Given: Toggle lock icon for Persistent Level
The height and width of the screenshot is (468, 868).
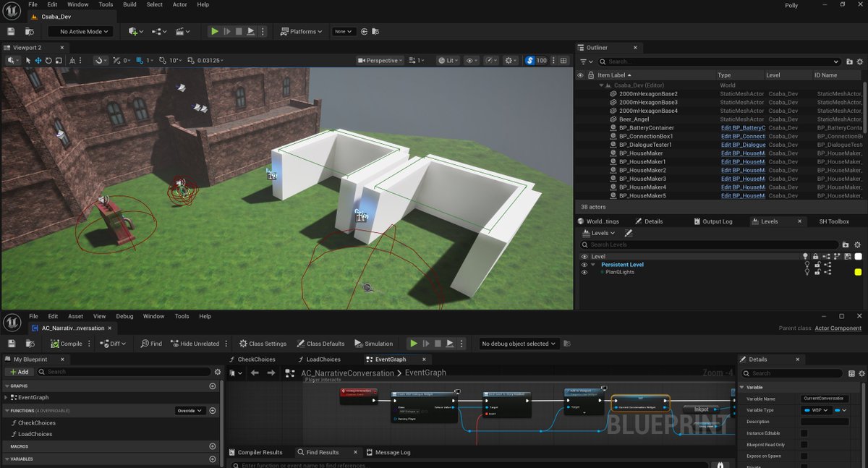Looking at the screenshot, I should tap(817, 265).
